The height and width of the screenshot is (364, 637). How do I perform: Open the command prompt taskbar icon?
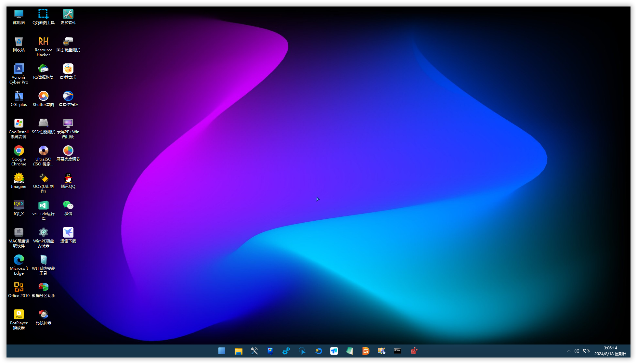(397, 351)
